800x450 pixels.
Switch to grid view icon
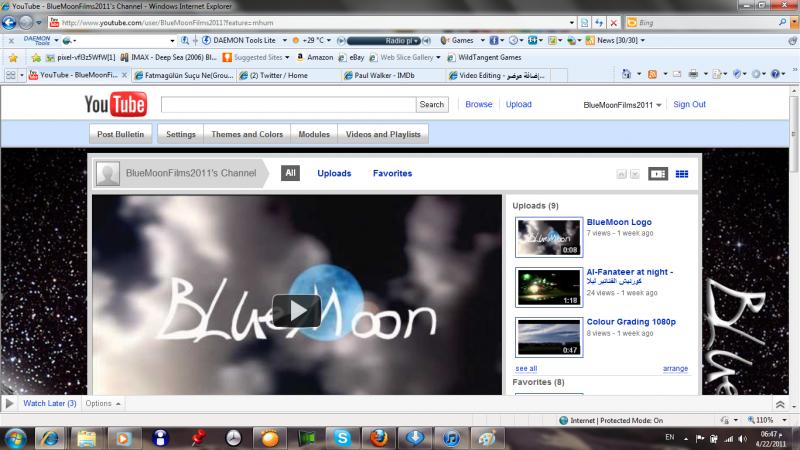pos(682,174)
